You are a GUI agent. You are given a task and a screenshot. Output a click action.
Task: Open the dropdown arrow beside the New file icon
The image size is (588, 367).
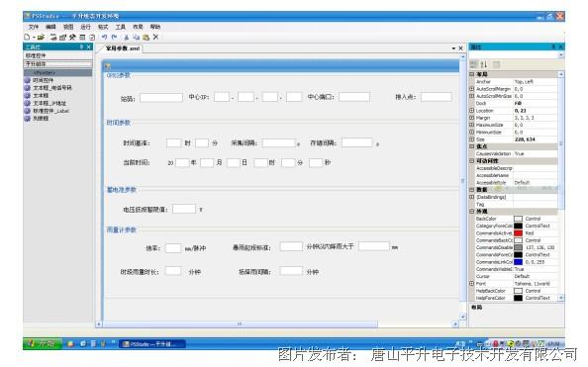(34, 38)
